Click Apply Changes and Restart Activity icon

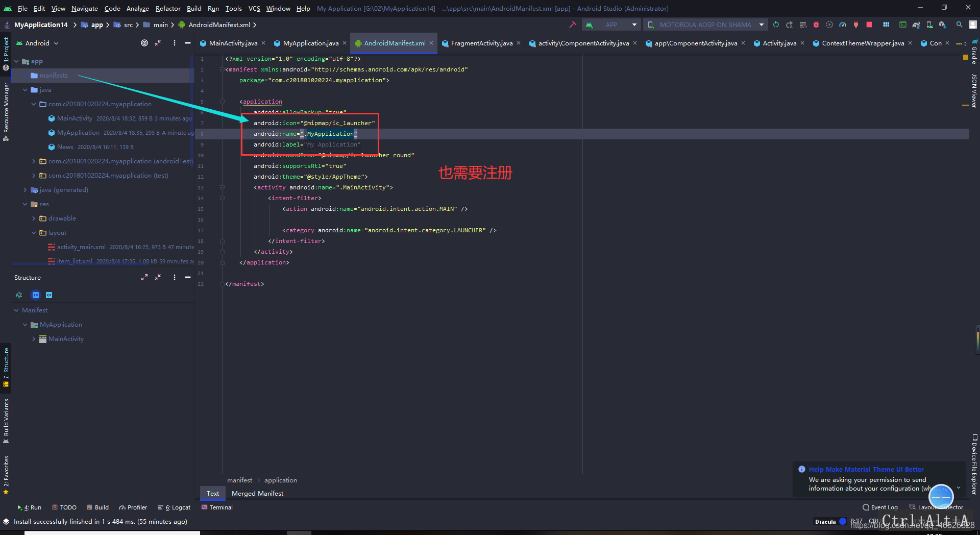pos(790,25)
